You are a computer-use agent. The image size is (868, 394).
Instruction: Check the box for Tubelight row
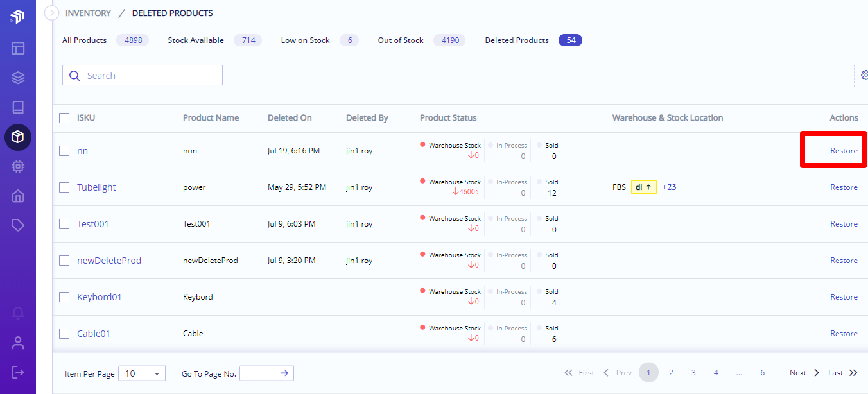point(64,187)
